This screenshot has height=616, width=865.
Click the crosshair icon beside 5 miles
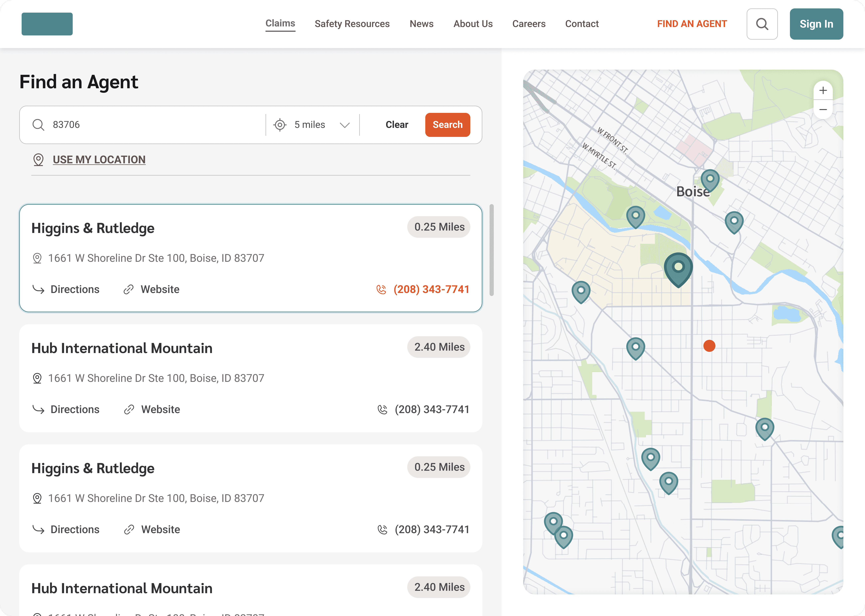[280, 125]
